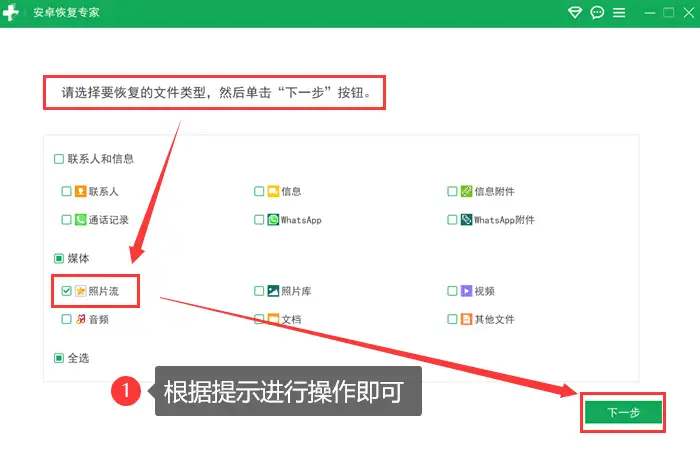This screenshot has width=700, height=467.
Task: Check the 音频 checkbox
Action: [66, 319]
